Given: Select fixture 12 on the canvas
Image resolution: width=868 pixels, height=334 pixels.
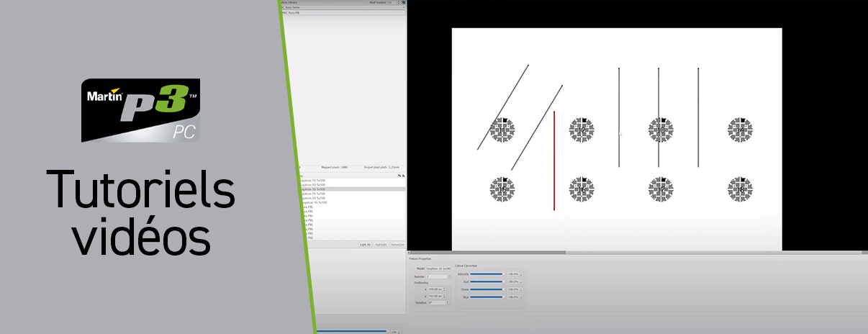Looking at the screenshot, I should (x=582, y=130).
